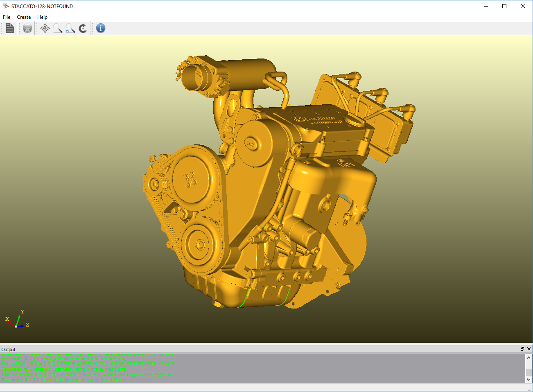The height and width of the screenshot is (392, 533).
Task: Click the XYZ axis triad indicator
Action: pos(17,319)
